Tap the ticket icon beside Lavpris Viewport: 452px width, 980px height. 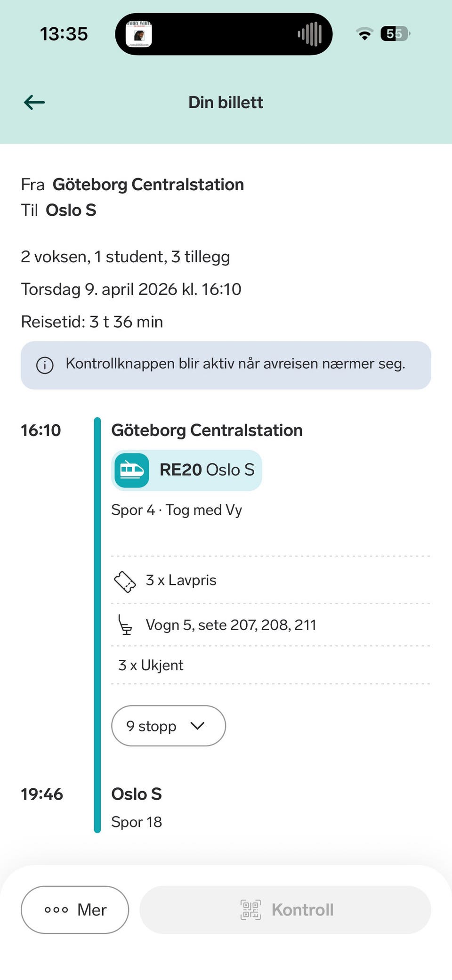coord(125,581)
